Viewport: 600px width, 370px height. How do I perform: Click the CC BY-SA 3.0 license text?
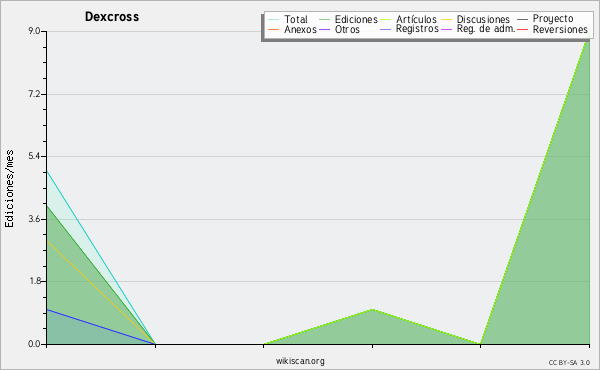pyautogui.click(x=569, y=363)
